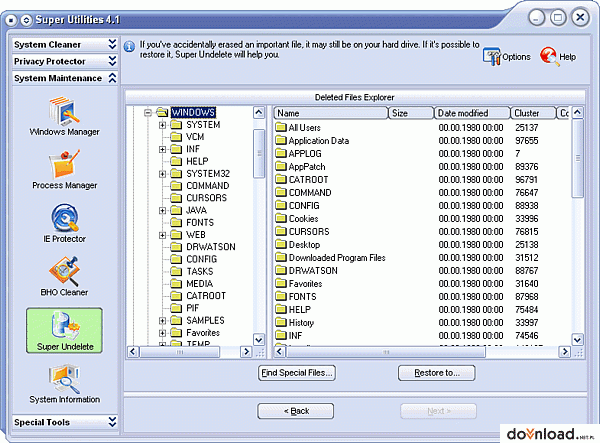This screenshot has height=443, width=600.
Task: Click cluster value 97655
Action: [x=527, y=140]
